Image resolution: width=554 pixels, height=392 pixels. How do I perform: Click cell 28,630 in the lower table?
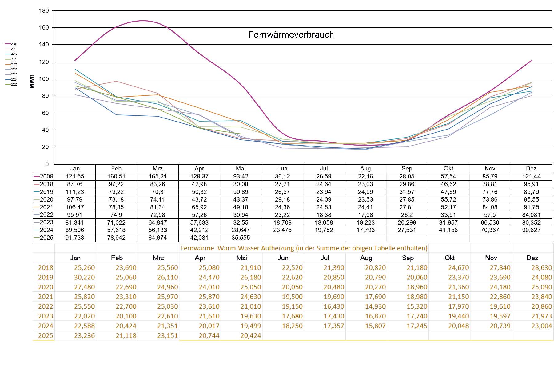pos(541,268)
